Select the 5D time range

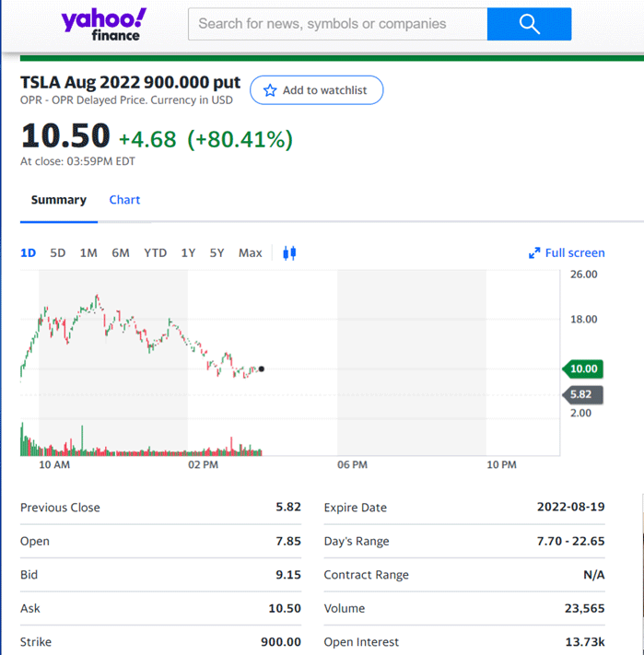click(x=58, y=252)
